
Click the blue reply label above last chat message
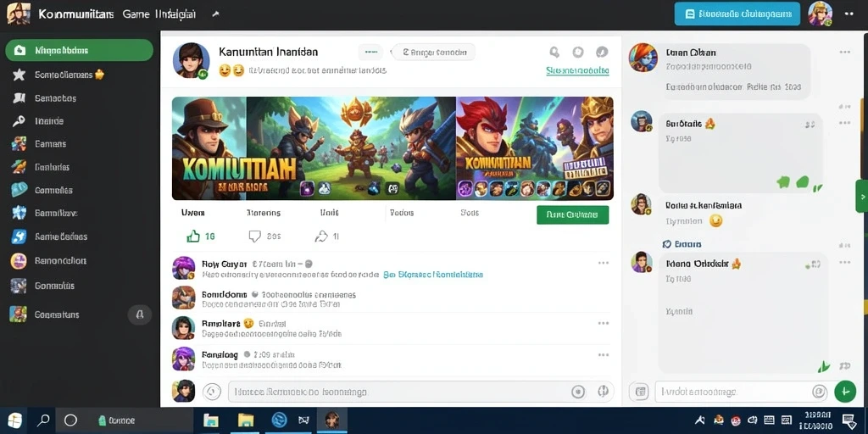point(682,243)
